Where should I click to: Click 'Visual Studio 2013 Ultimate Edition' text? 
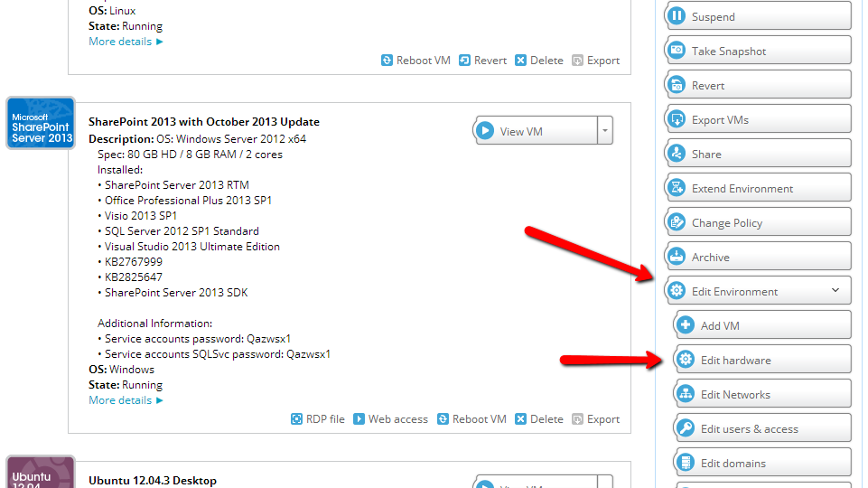point(192,247)
